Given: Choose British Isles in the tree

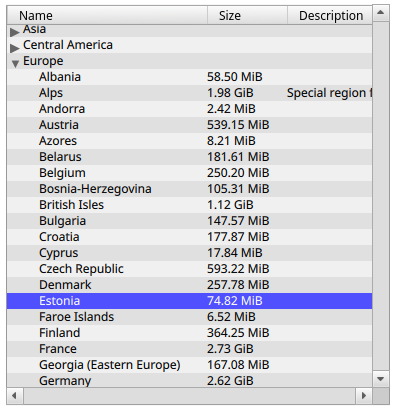Looking at the screenshot, I should (189, 205).
